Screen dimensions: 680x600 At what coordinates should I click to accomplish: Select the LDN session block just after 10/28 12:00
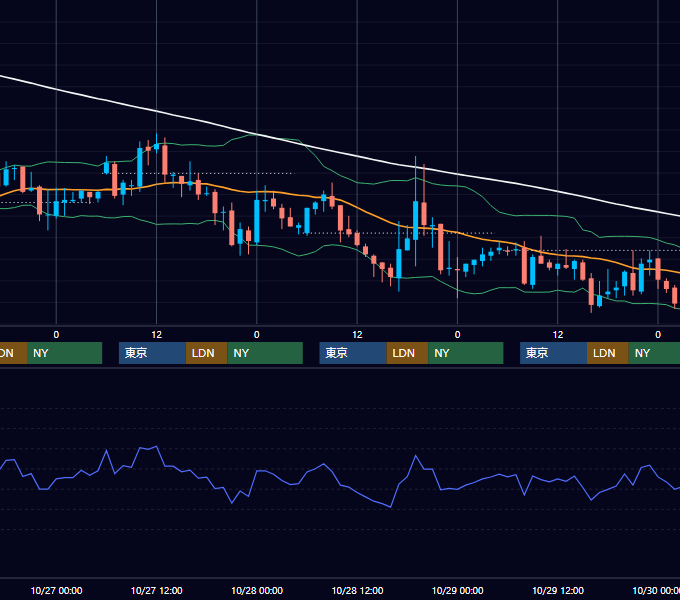[407, 353]
